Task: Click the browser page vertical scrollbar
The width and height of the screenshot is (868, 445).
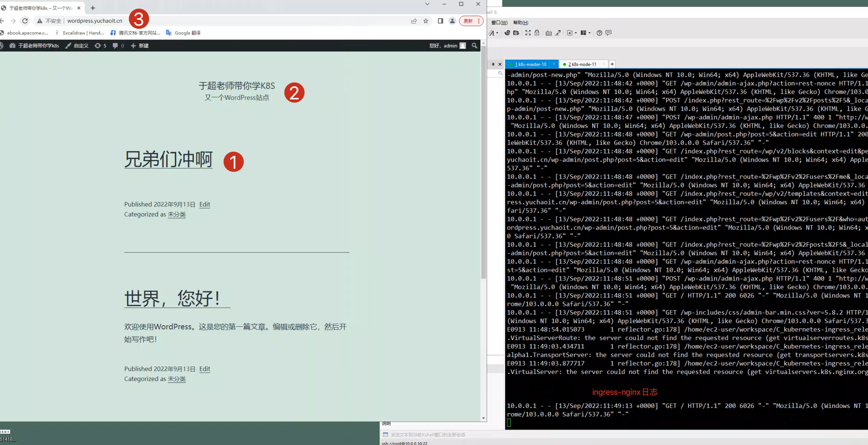Action: [x=484, y=162]
